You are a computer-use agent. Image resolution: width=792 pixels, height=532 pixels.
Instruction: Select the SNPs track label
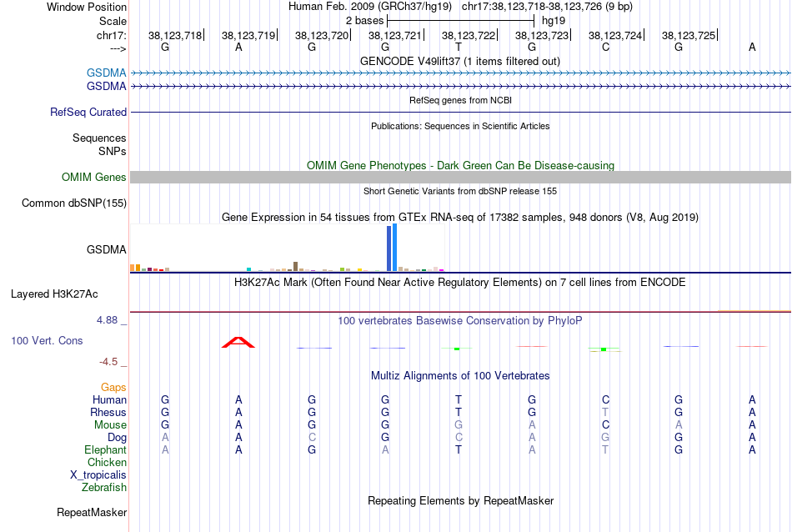(x=113, y=151)
